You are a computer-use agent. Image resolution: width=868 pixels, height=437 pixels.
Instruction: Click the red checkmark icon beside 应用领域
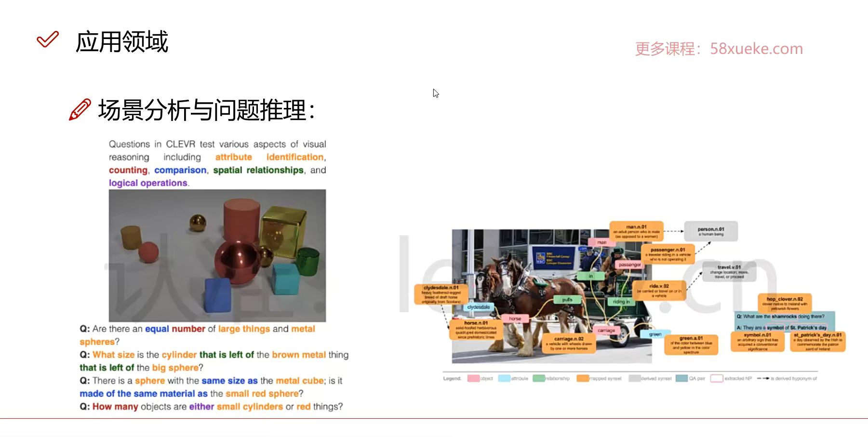click(x=48, y=40)
